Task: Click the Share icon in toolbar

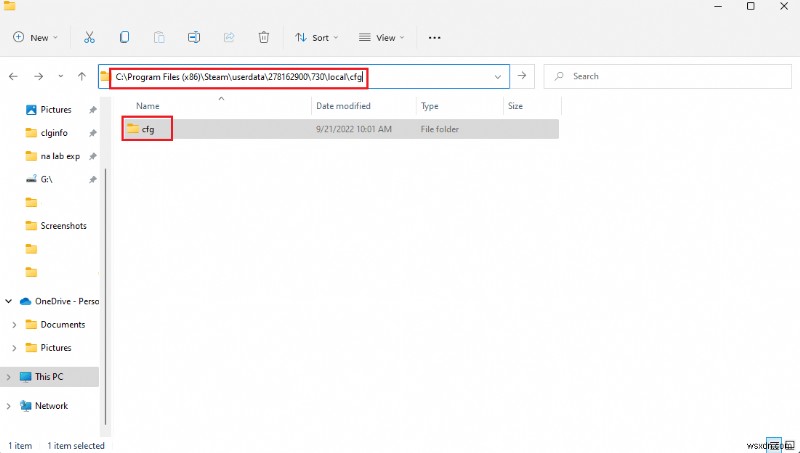Action: click(229, 37)
